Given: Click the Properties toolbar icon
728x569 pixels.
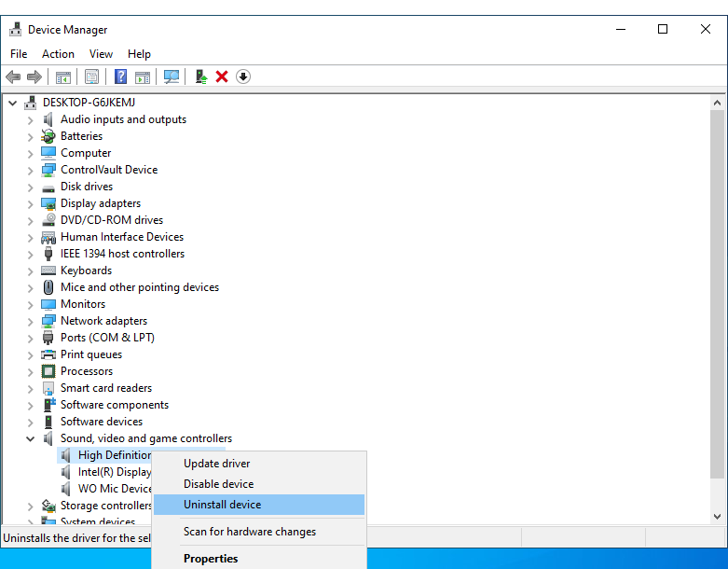Looking at the screenshot, I should pyautogui.click(x=91, y=76).
